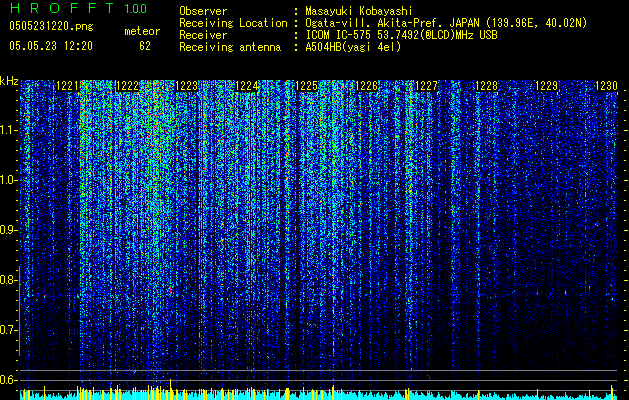Click the 1228 time marker

click(x=487, y=86)
